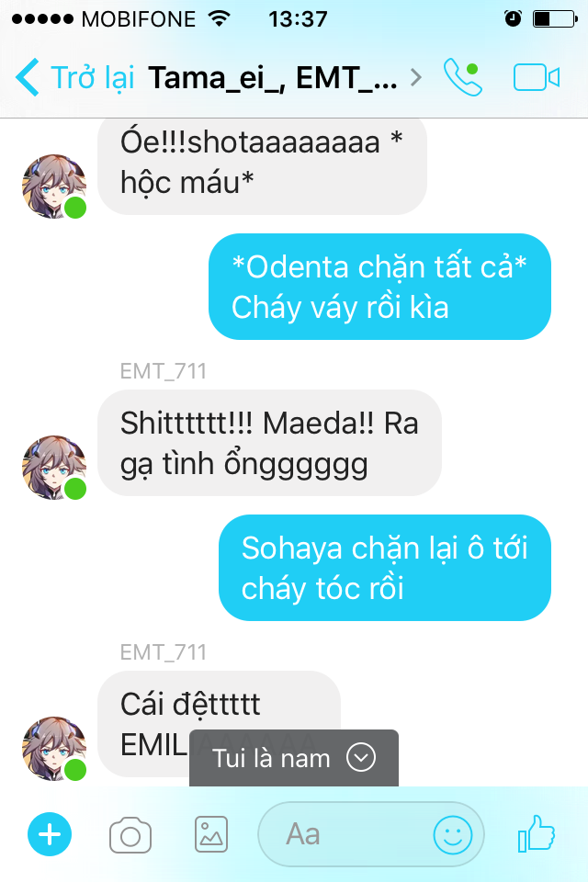Select the 'Sohaya chặn lại' blue bubble
Viewport: 588px width, 882px height.
point(385,568)
